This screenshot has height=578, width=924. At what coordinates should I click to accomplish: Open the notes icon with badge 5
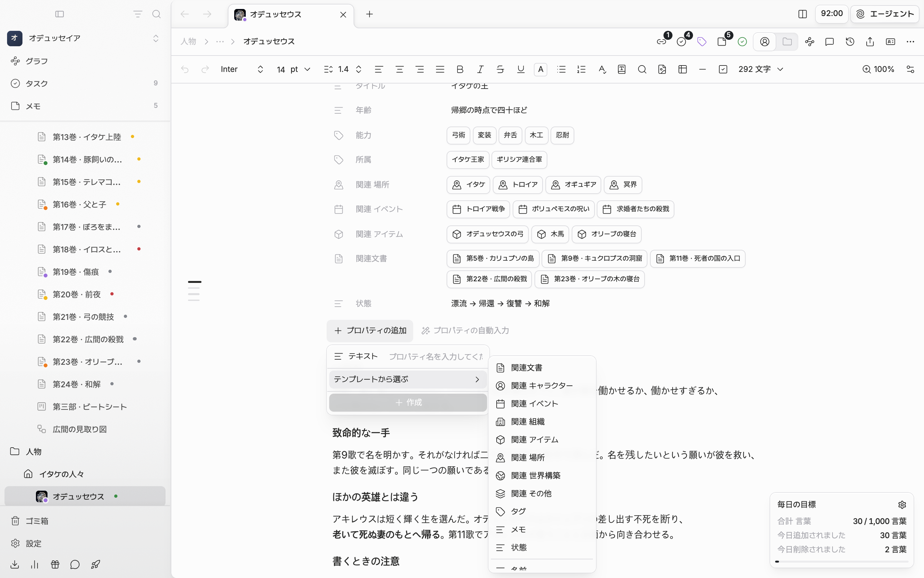[x=722, y=42]
